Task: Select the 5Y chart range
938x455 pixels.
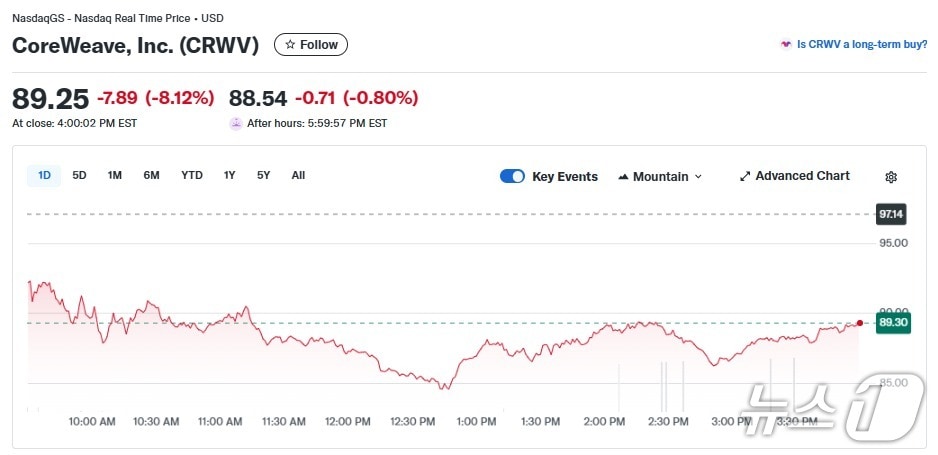Action: click(x=263, y=176)
